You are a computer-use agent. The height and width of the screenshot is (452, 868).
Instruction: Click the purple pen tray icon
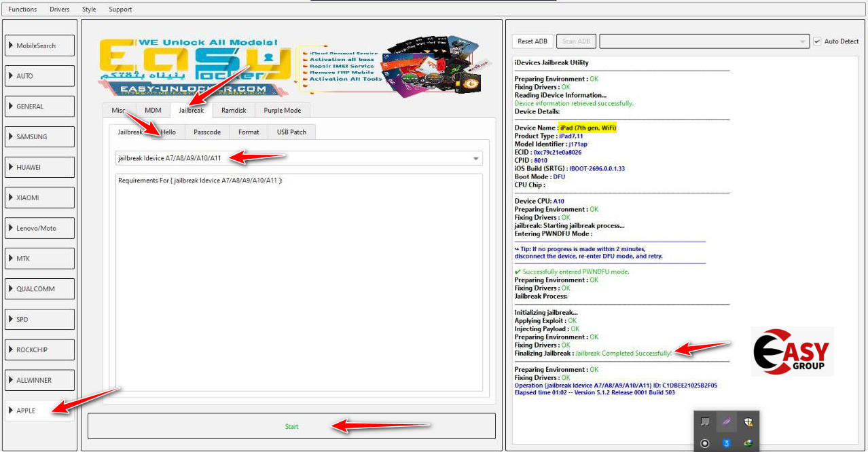click(726, 421)
